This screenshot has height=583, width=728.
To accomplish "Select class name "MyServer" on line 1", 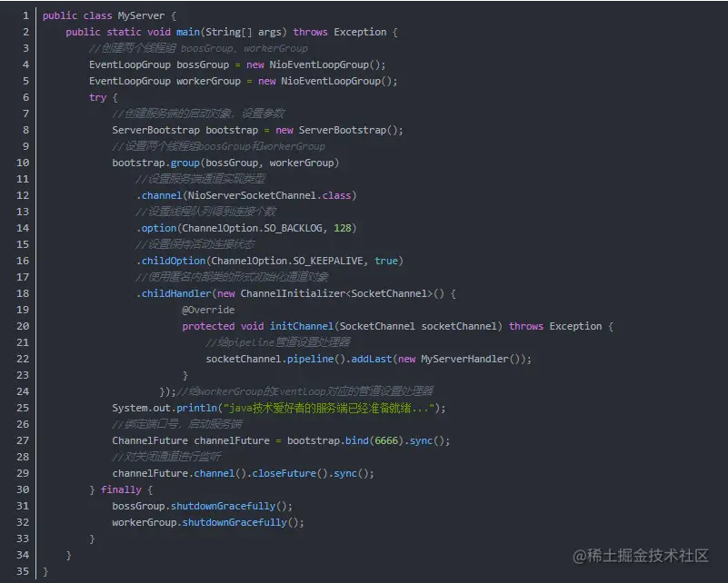I will (x=141, y=15).
